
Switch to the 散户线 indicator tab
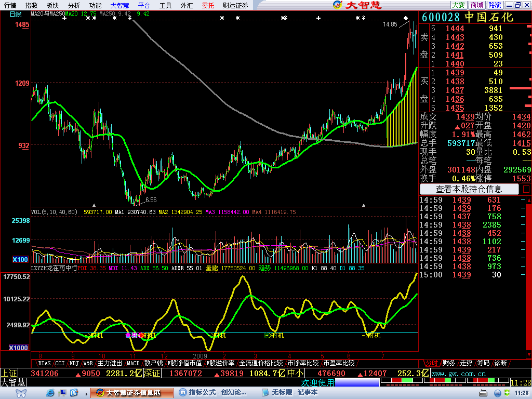click(x=153, y=363)
